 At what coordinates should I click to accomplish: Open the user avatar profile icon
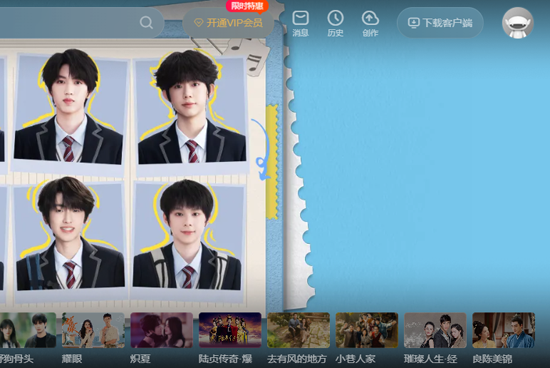click(x=518, y=23)
